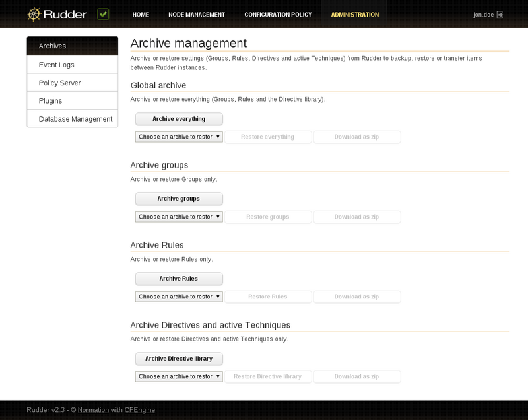Viewport: 528px width, 420px height.
Task: Click the green checkmark status icon
Action: [103, 14]
